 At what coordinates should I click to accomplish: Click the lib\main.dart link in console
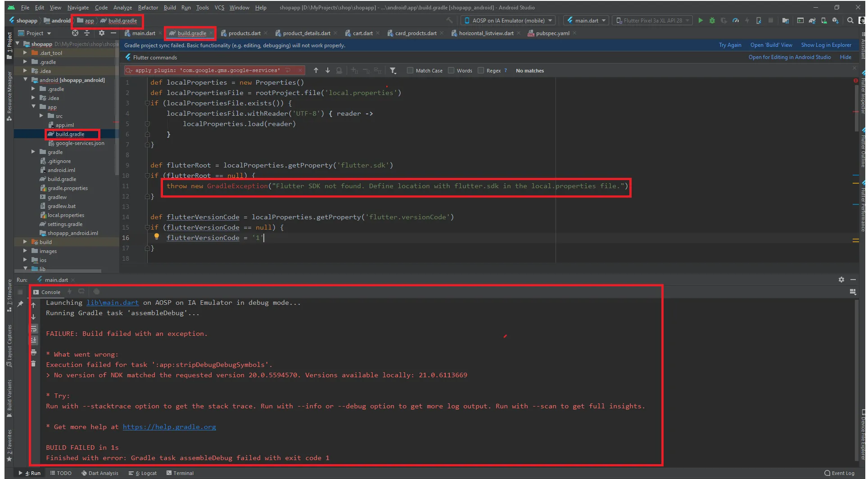click(x=113, y=303)
